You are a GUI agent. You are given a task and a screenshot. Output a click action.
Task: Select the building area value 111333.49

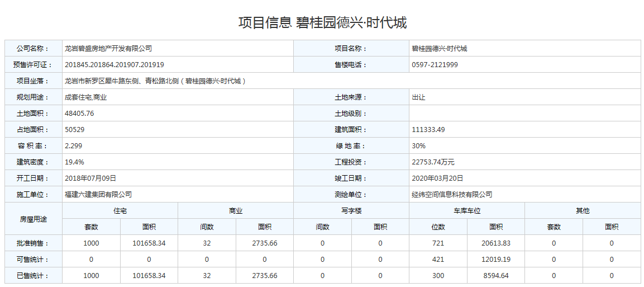(x=428, y=130)
